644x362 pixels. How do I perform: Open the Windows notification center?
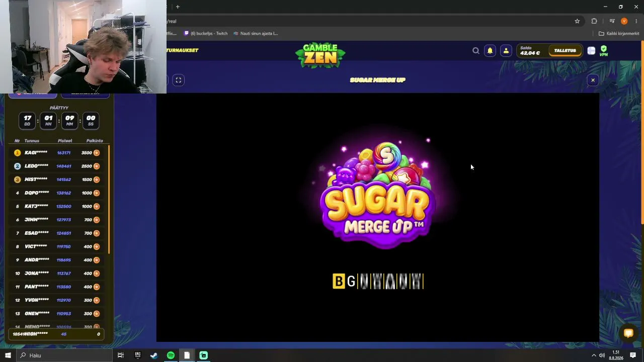pos(633,355)
